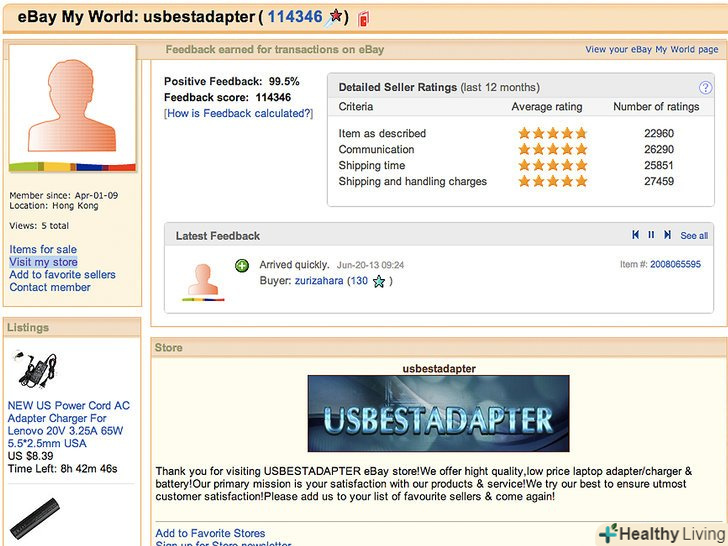Click Time Left 8h 42m 46s text
This screenshot has width=728, height=546.
coord(63,468)
